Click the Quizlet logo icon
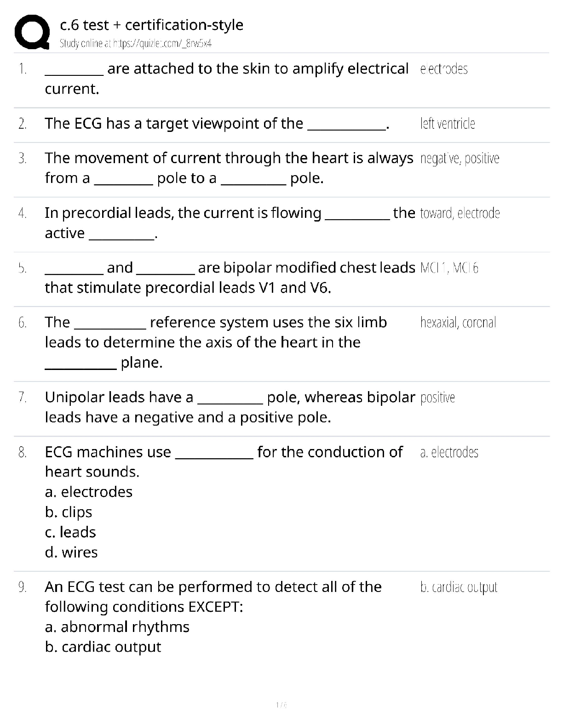 pos(32,32)
